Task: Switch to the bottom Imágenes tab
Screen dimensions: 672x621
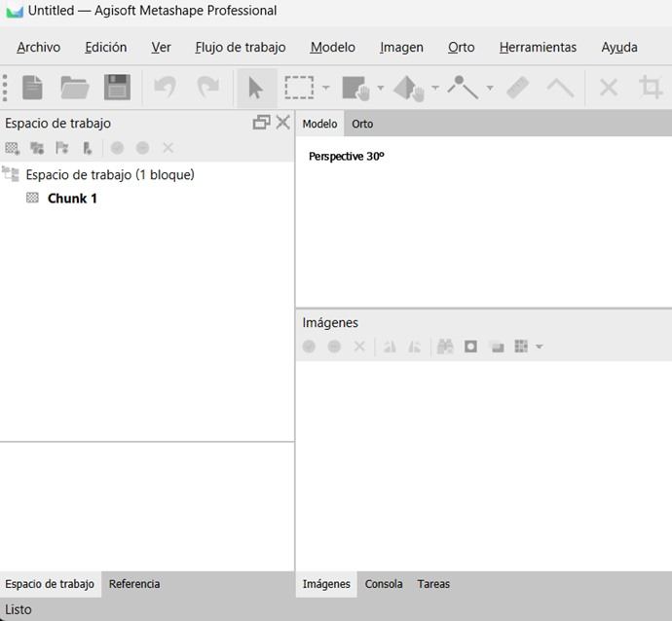Action: [326, 584]
